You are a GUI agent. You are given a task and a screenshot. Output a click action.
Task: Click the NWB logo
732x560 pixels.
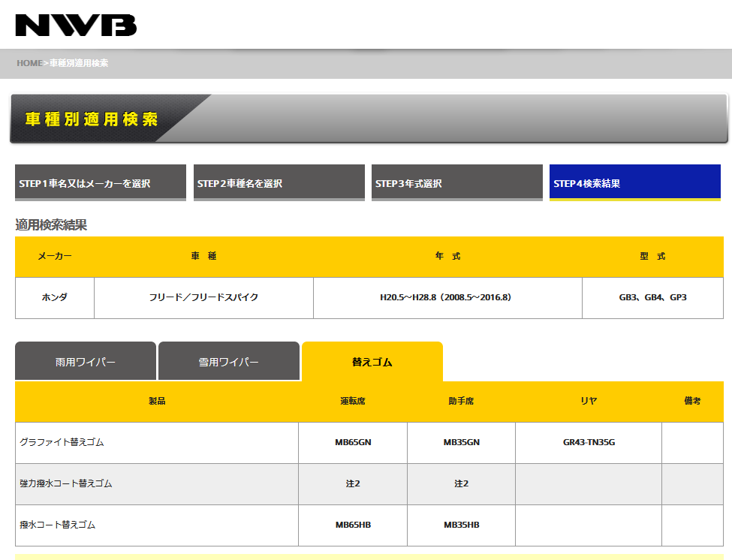(76, 26)
